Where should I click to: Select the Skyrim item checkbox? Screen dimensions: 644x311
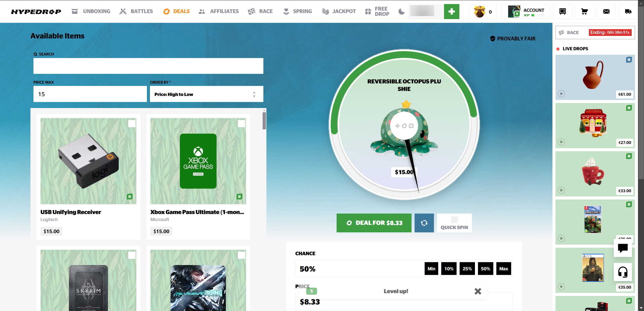132,255
